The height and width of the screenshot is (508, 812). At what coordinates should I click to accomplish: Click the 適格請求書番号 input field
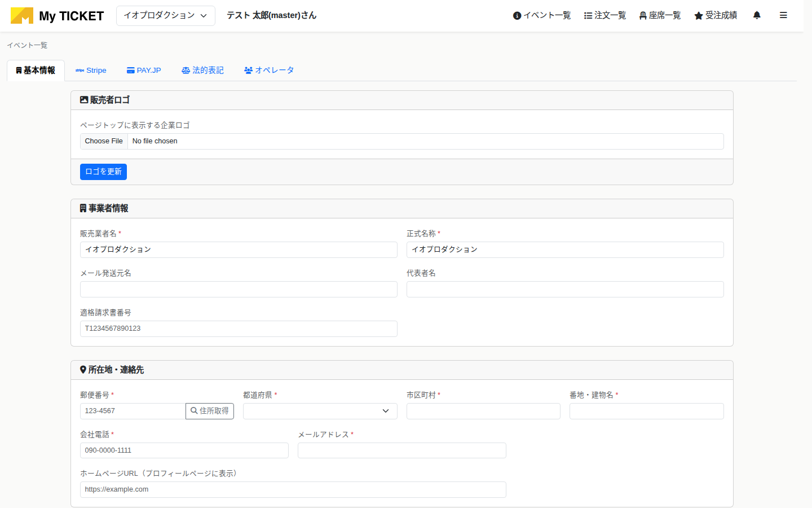point(239,329)
